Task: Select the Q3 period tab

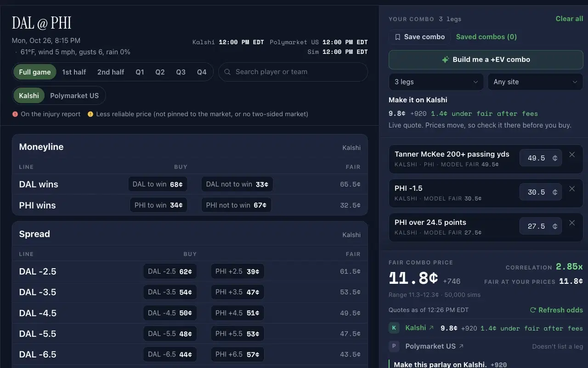Action: coord(181,72)
